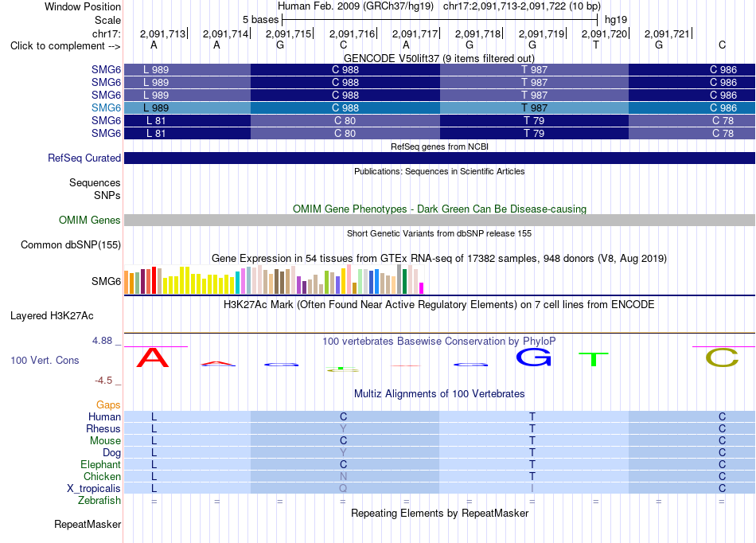Image resolution: width=756 pixels, height=543 pixels.
Task: Click the GENCODE V50lift37 track title
Action: pos(438,58)
